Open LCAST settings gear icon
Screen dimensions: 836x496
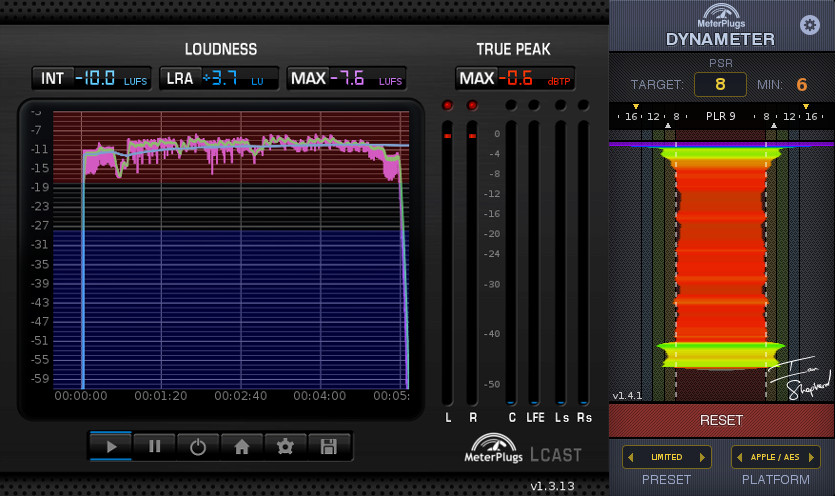285,446
